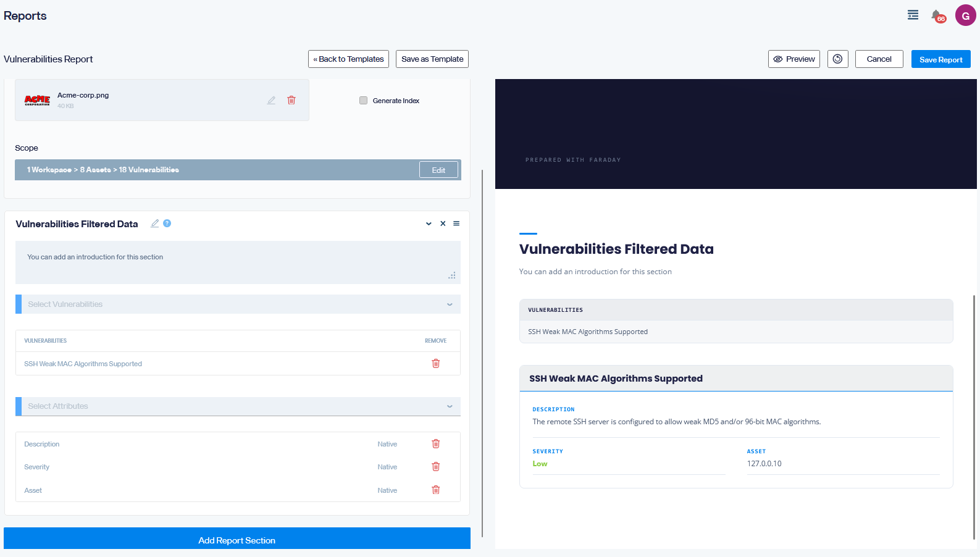
Task: Open the section's hamburger reorder menu
Action: [x=456, y=224]
